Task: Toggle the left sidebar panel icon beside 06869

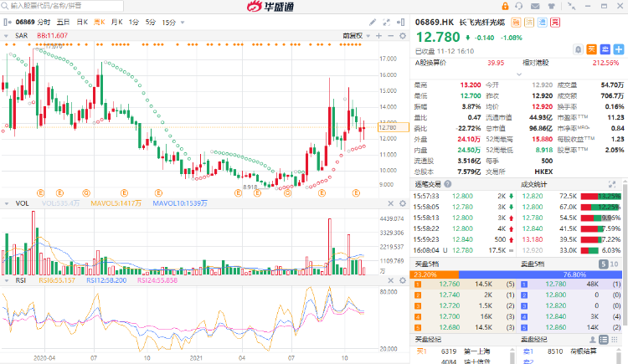Action: coord(7,23)
